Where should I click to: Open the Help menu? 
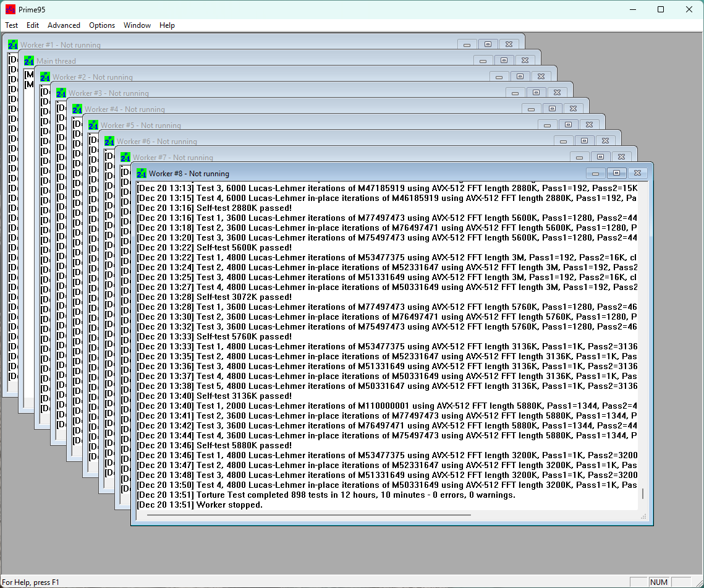167,25
